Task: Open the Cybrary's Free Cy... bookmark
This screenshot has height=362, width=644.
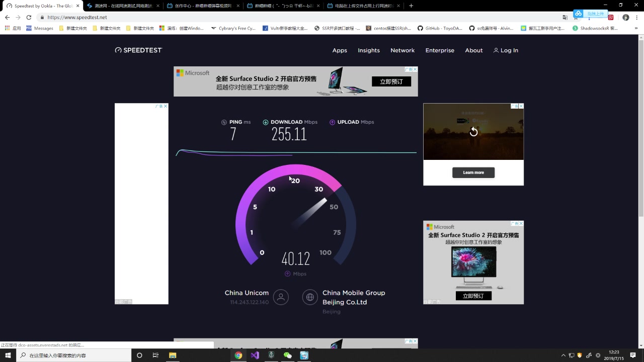Action: (x=233, y=28)
